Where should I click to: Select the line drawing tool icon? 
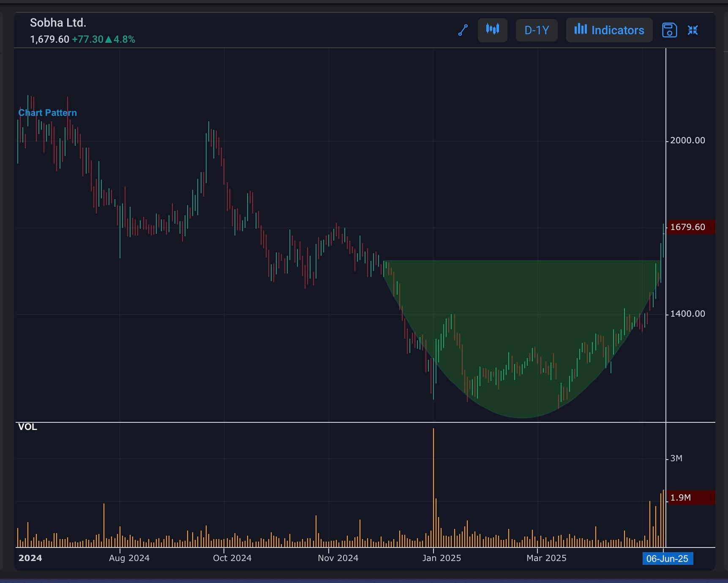(x=463, y=30)
